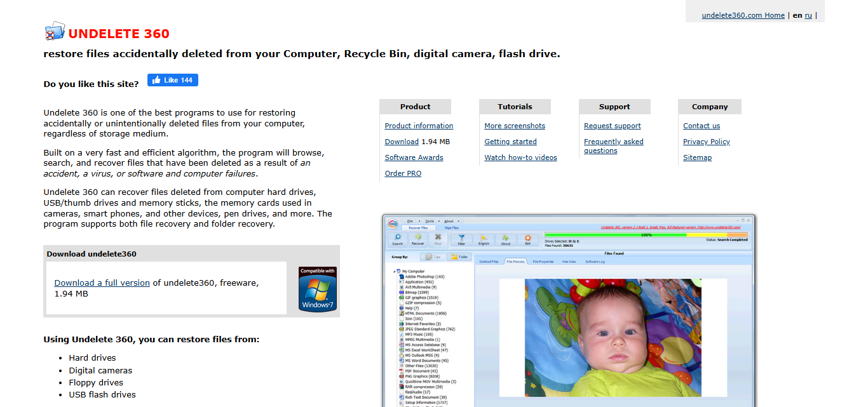The image size is (868, 407).
Task: Switch to File Preview tab in screenshot
Action: 515,262
